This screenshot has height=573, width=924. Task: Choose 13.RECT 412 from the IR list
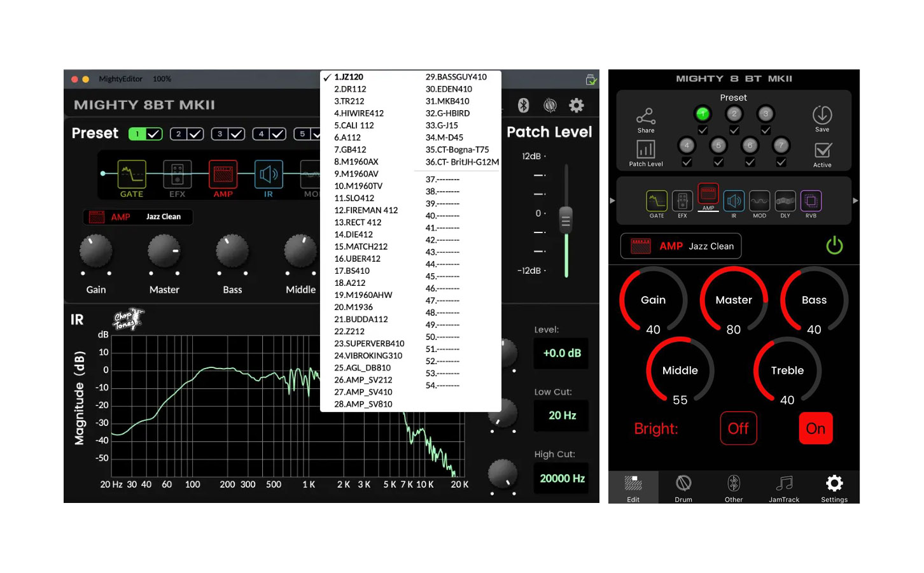[x=358, y=222]
